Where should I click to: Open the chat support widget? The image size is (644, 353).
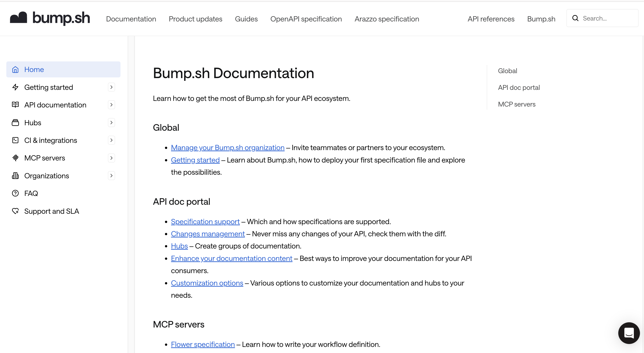(x=629, y=333)
